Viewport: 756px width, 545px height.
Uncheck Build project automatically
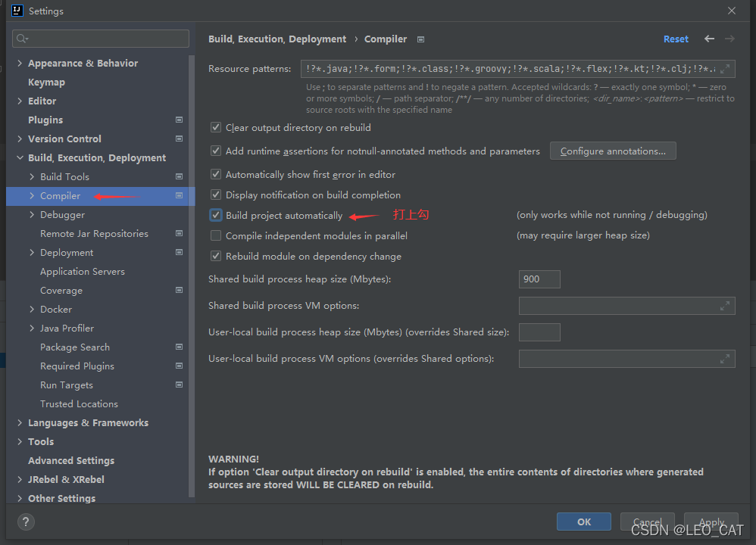pyautogui.click(x=216, y=215)
